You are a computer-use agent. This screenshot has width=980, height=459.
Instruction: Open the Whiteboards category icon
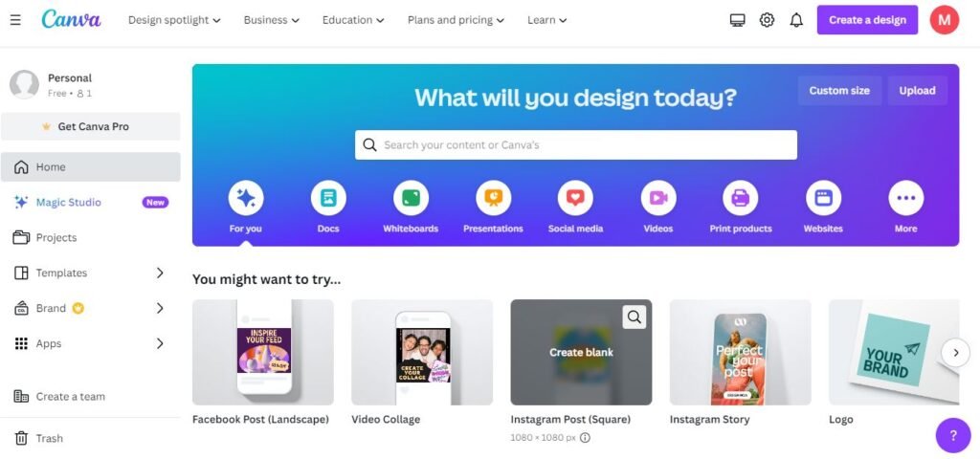[411, 198]
